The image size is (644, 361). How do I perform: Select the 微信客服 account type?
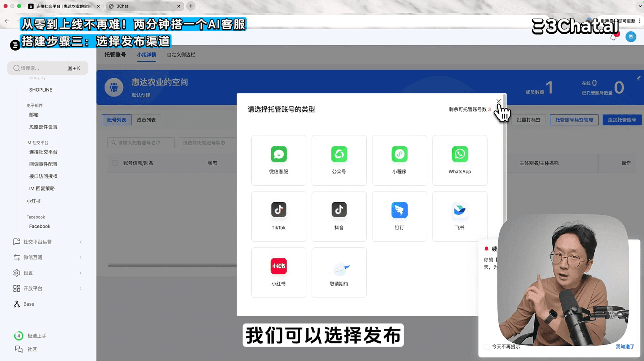point(279,160)
